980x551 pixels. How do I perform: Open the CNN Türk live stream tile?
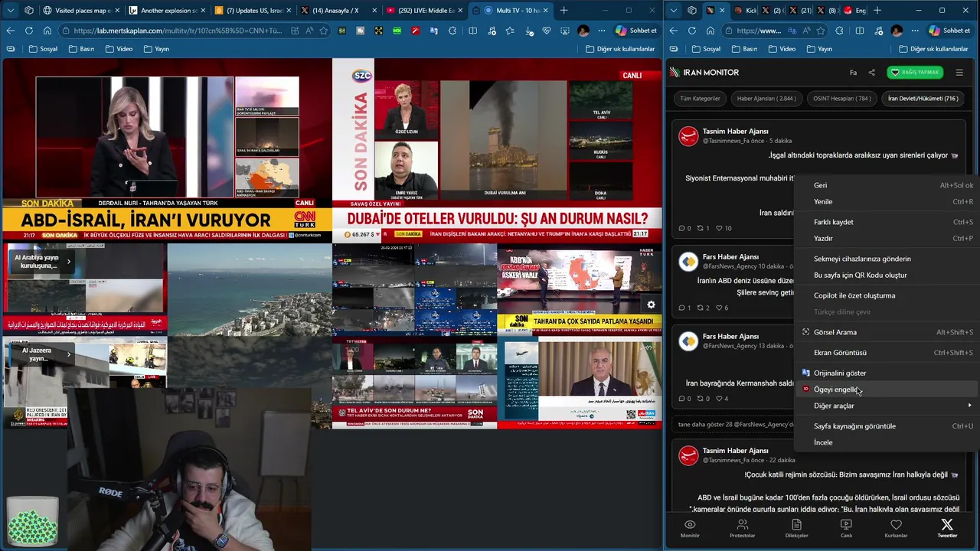(167, 151)
